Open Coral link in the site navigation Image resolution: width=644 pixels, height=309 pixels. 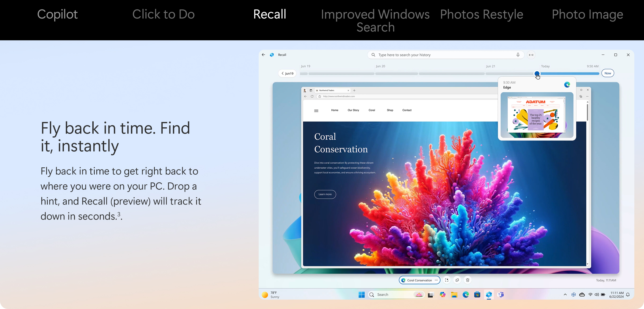[x=372, y=110]
